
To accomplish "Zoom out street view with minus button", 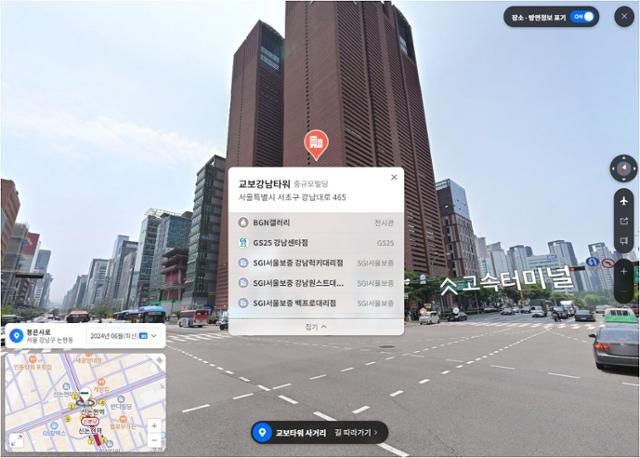I will [x=624, y=291].
